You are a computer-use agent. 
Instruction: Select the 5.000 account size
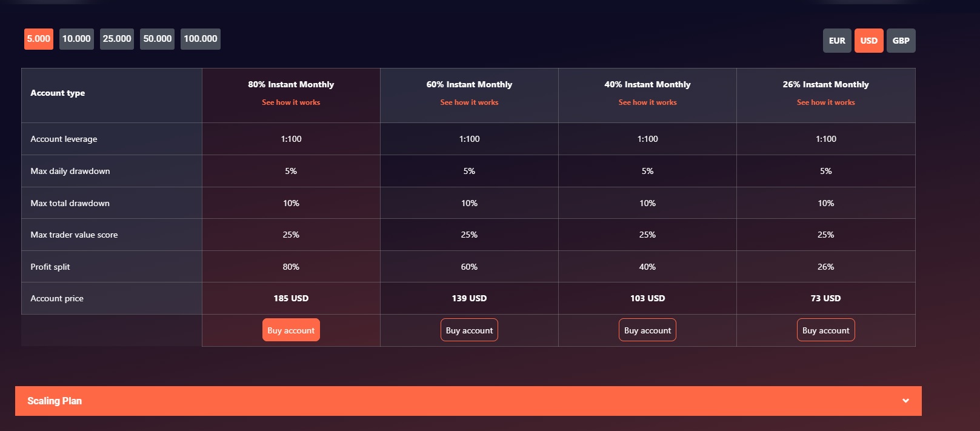coord(39,39)
